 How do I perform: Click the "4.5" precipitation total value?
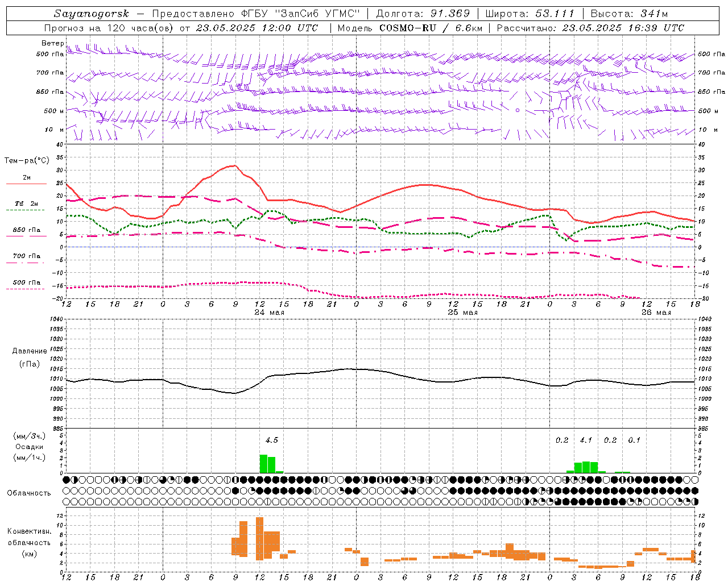(x=272, y=440)
